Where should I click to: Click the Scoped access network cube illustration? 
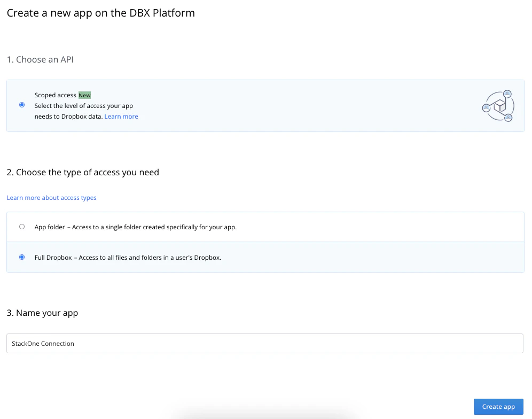(x=497, y=106)
